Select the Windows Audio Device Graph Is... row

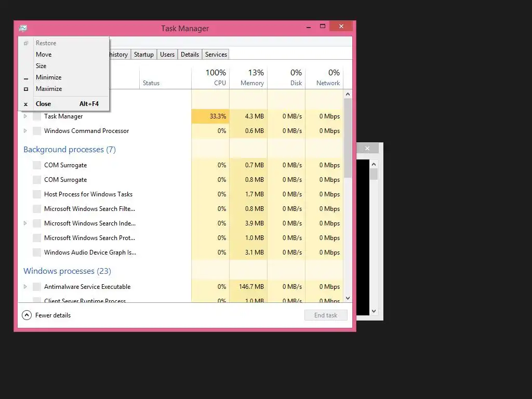point(180,253)
